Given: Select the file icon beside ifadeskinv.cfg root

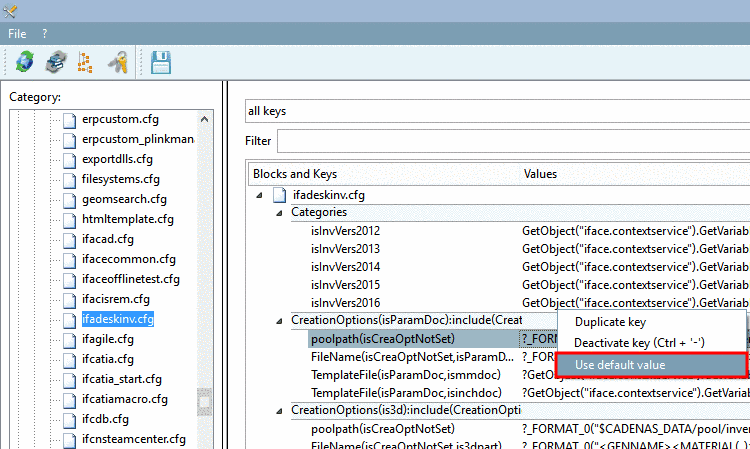Looking at the screenshot, I should 280,195.
